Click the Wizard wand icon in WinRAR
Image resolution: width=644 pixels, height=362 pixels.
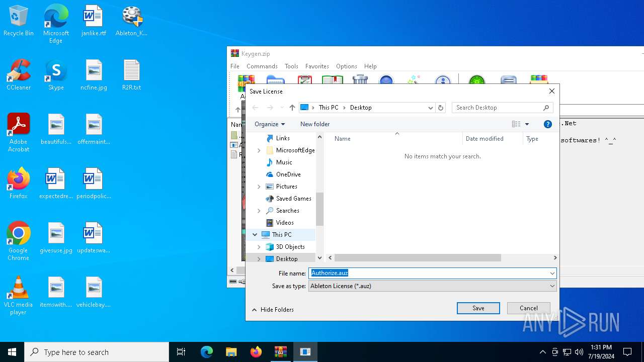[x=414, y=79]
